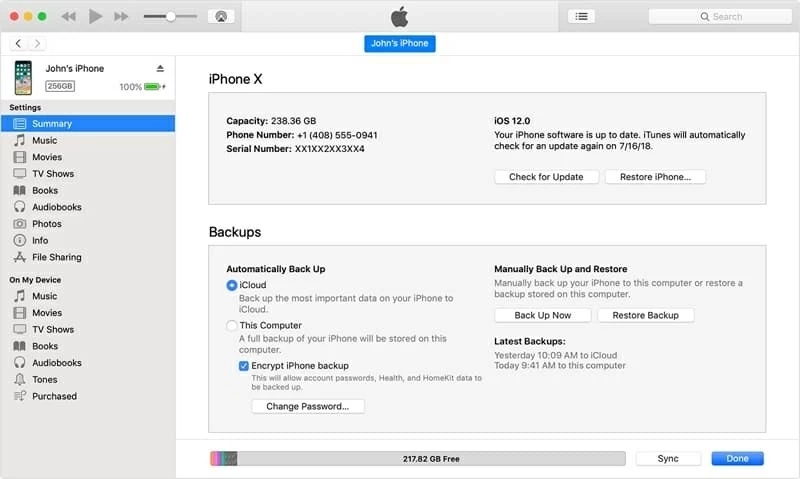Image resolution: width=800 pixels, height=479 pixels.
Task: Click the rewind playback button
Action: click(68, 17)
